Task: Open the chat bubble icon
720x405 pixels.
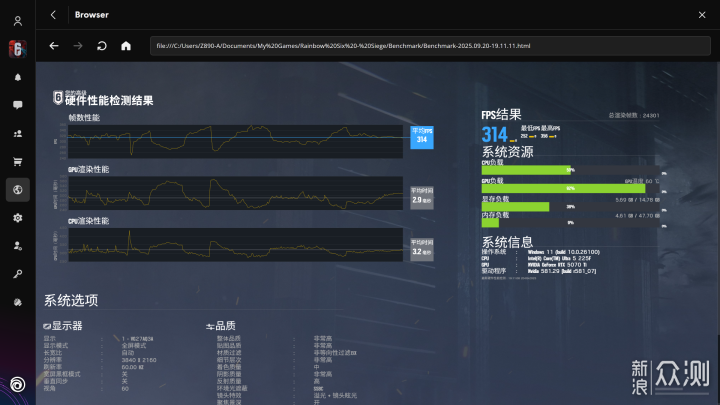Action: click(x=17, y=105)
